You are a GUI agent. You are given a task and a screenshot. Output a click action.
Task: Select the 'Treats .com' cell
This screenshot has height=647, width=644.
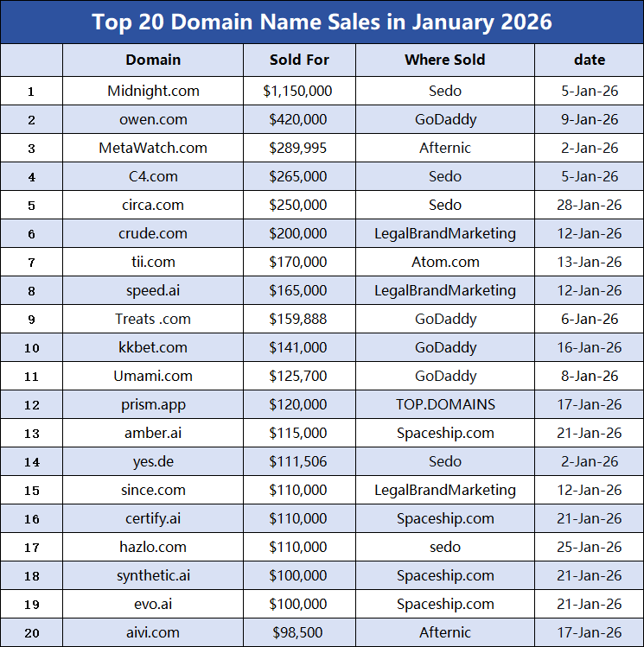(153, 319)
